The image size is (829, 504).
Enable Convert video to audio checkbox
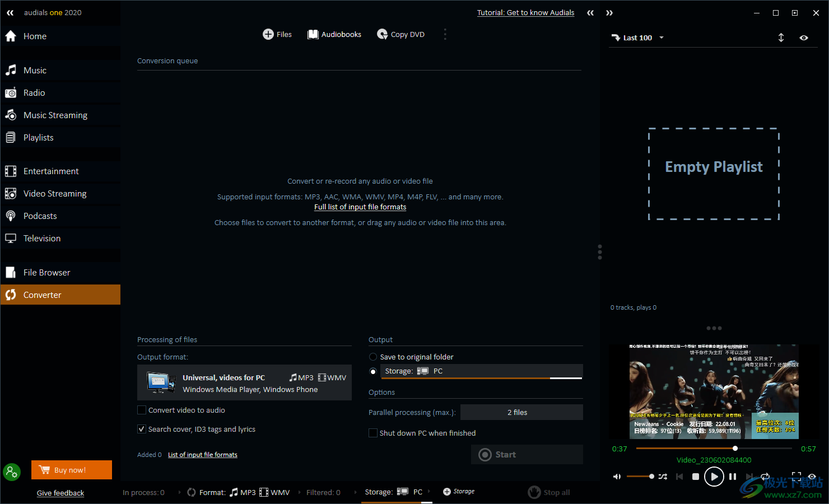(x=142, y=410)
